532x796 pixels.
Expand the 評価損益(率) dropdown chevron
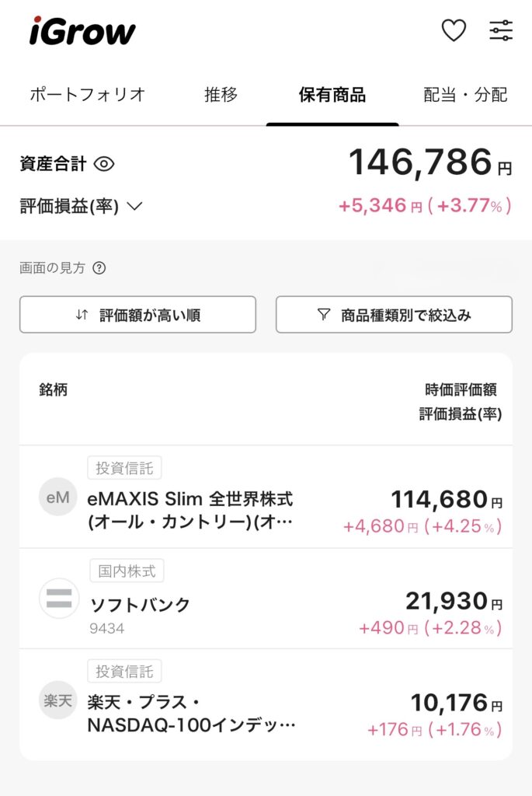[x=134, y=206]
